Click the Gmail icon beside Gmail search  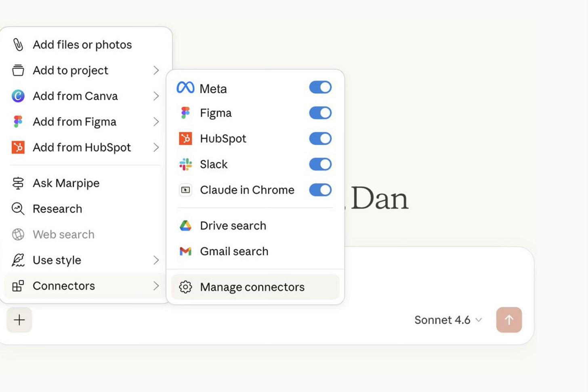pos(185,251)
